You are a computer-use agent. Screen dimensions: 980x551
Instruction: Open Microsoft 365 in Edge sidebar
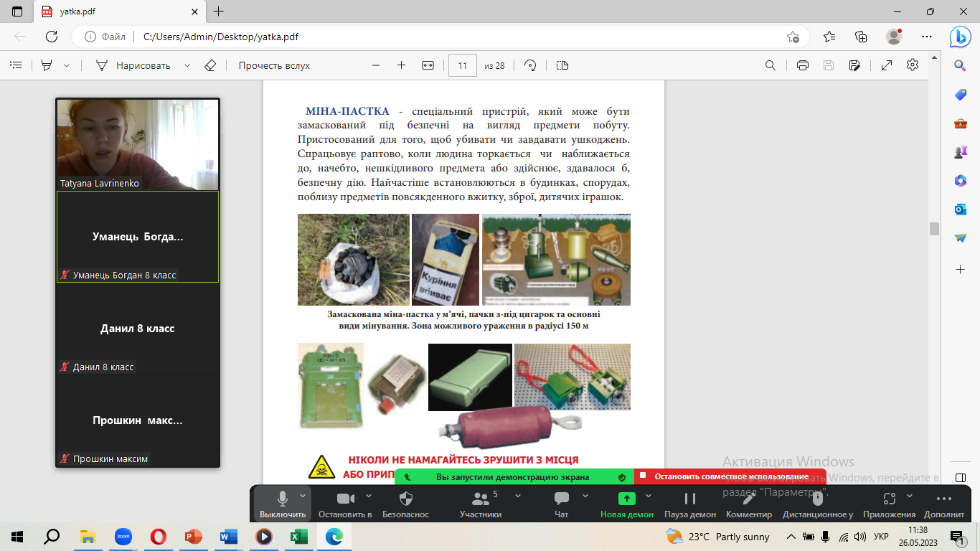point(961,181)
